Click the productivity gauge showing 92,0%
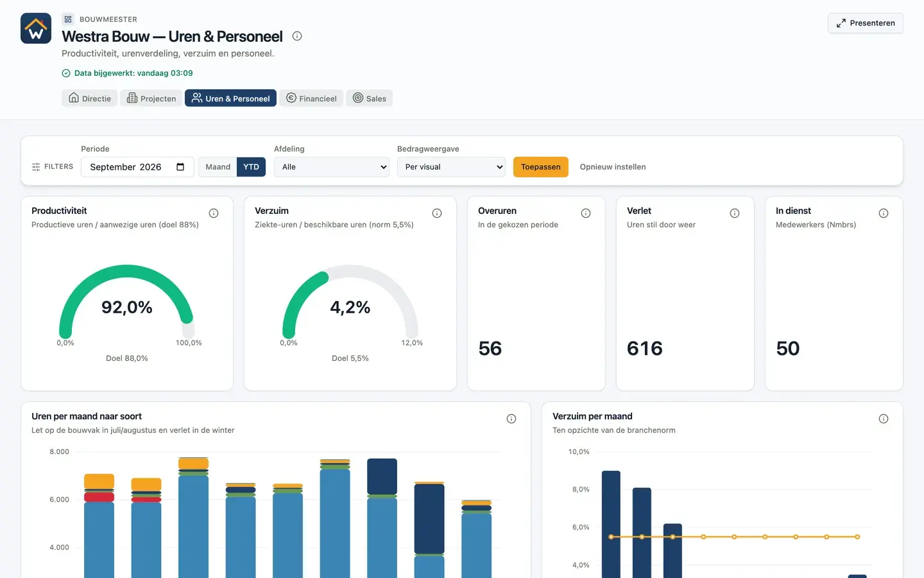 (x=127, y=303)
